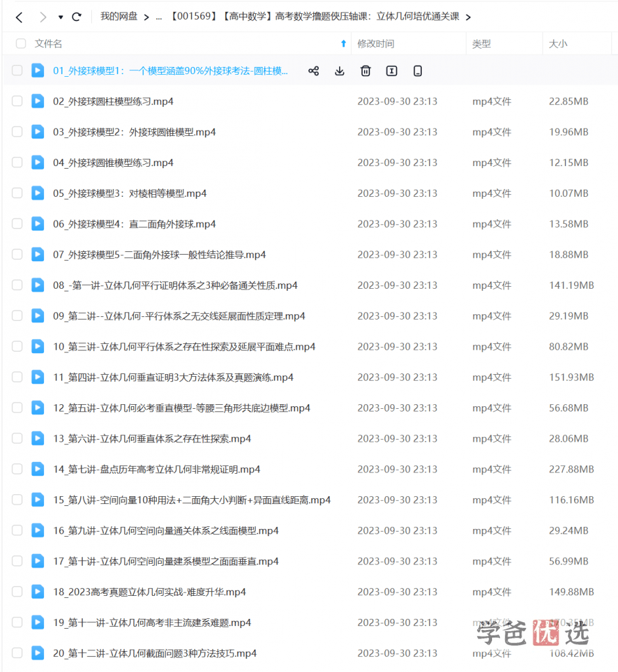Viewport: 618px width, 672px height.
Task: Select file 17_第十讲 建系模型之面面垂直
Action: 166,562
